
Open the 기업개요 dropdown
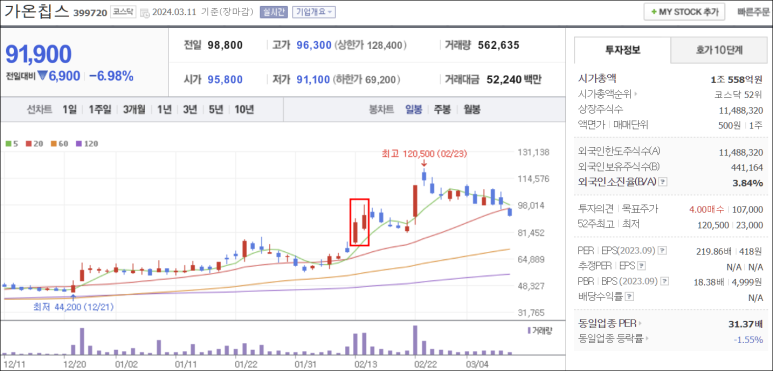pos(314,12)
